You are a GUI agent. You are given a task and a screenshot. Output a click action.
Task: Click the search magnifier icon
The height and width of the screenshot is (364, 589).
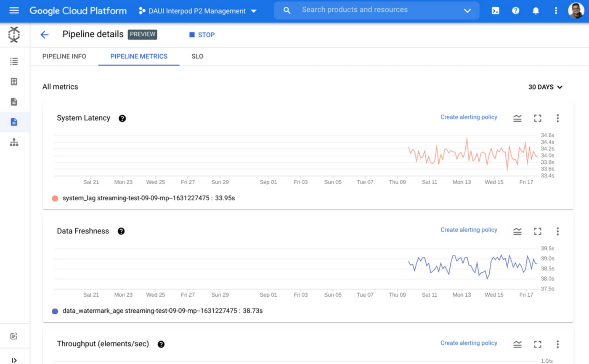[287, 11]
